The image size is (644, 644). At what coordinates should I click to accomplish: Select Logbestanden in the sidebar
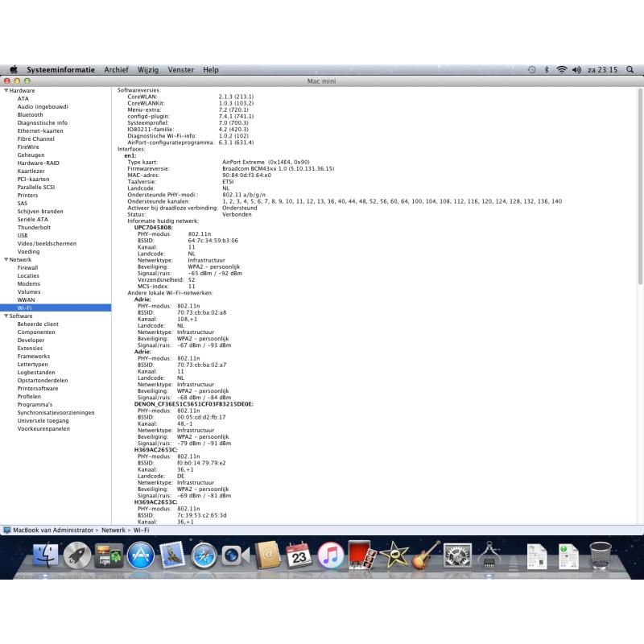pyautogui.click(x=36, y=373)
